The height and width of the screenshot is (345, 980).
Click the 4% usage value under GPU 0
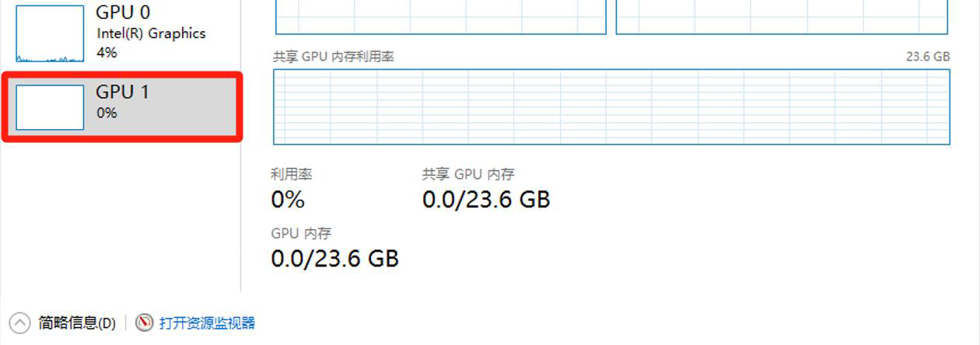(107, 52)
